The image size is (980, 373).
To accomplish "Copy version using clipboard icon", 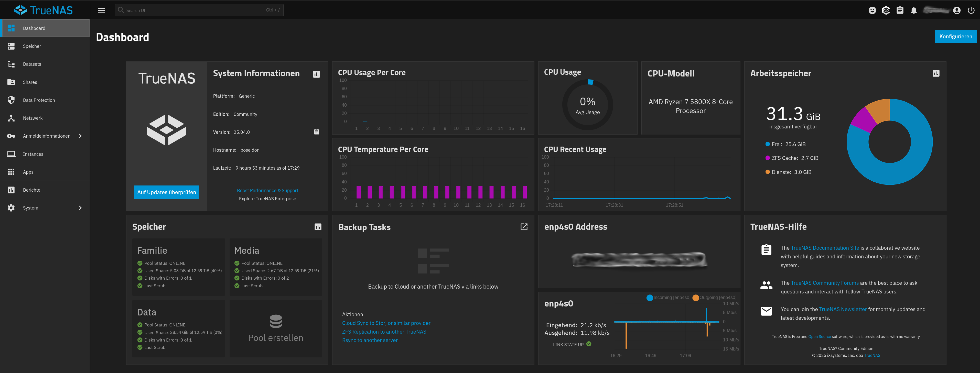I will (x=317, y=131).
